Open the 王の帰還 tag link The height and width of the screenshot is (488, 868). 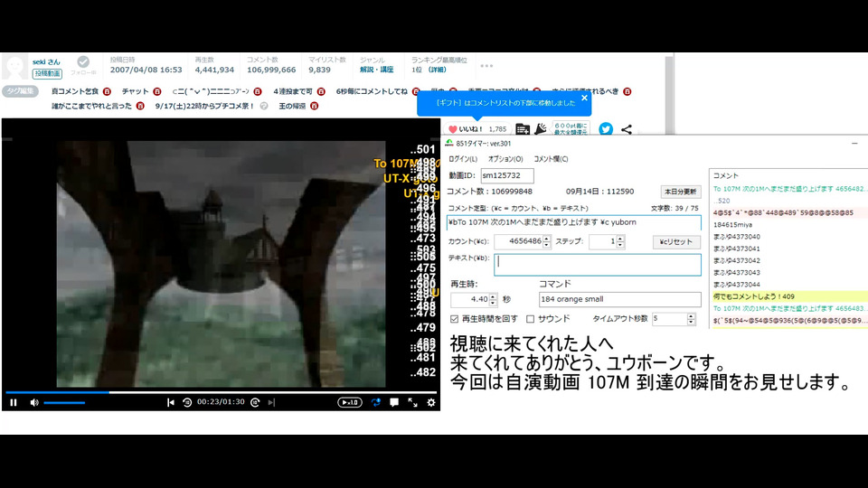(292, 106)
